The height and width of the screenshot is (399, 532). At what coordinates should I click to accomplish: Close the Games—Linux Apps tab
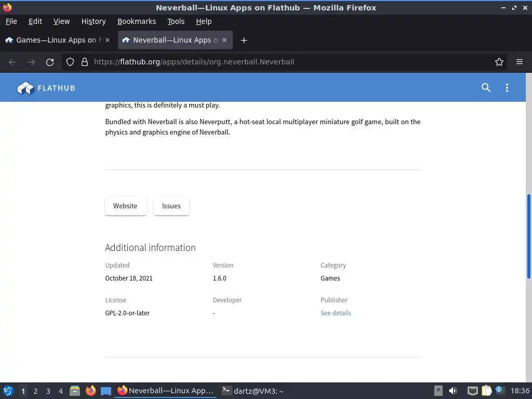pos(107,40)
